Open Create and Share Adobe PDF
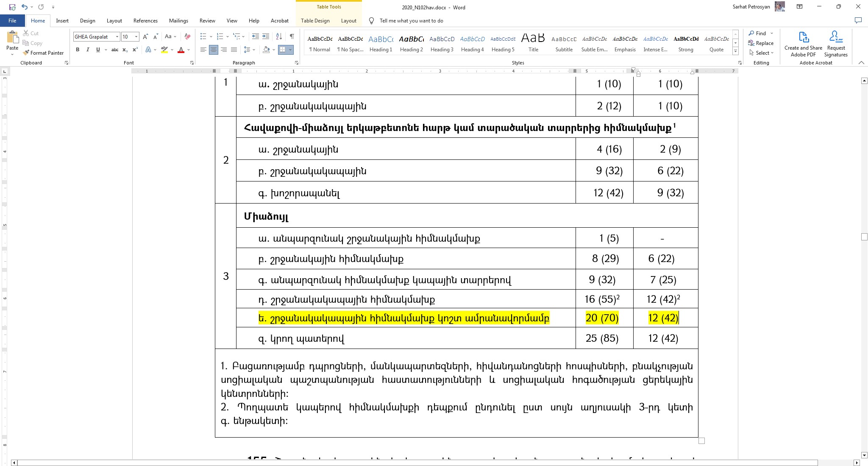The width and height of the screenshot is (868, 466). click(x=803, y=44)
